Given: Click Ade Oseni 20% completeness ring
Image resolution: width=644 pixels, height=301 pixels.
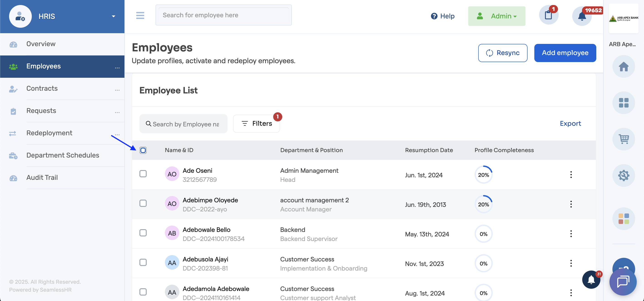Looking at the screenshot, I should pos(483,175).
